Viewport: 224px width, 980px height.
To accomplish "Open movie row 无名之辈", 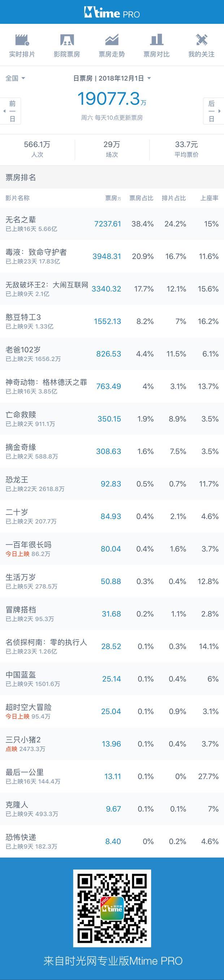I will pyautogui.click(x=112, y=224).
